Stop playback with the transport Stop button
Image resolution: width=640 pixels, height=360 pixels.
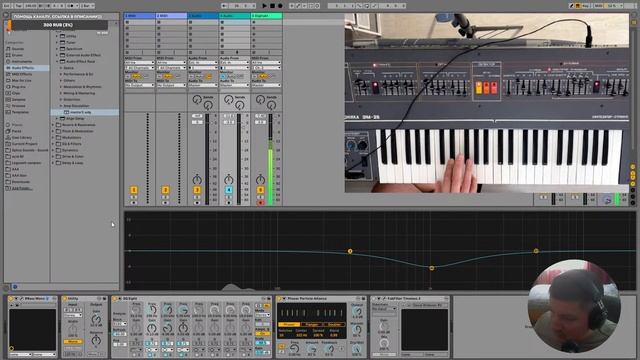(x=272, y=6)
